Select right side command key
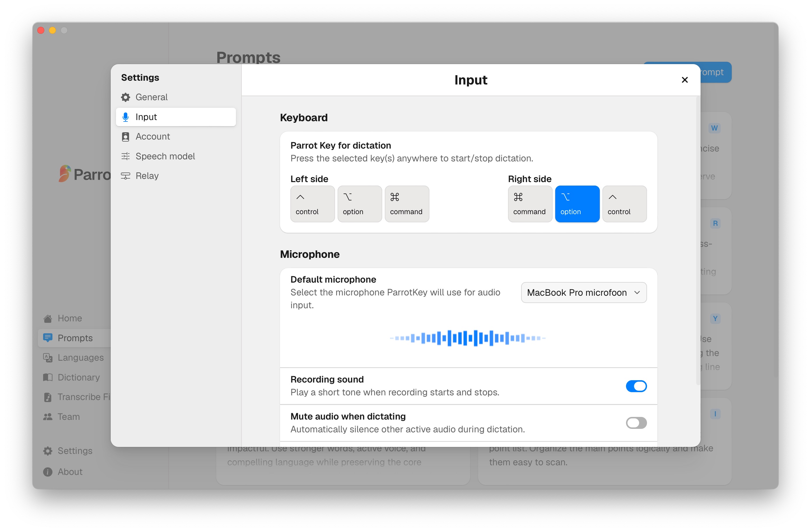The image size is (811, 532). point(530,204)
